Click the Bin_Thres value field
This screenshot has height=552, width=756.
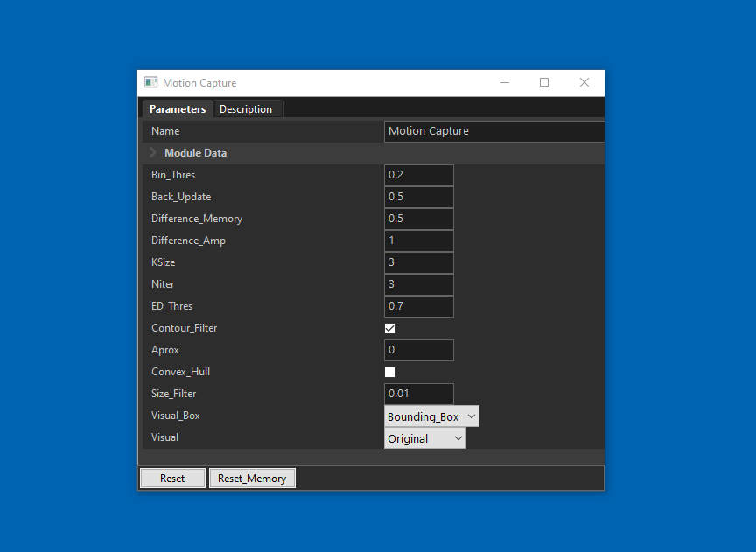(x=418, y=175)
